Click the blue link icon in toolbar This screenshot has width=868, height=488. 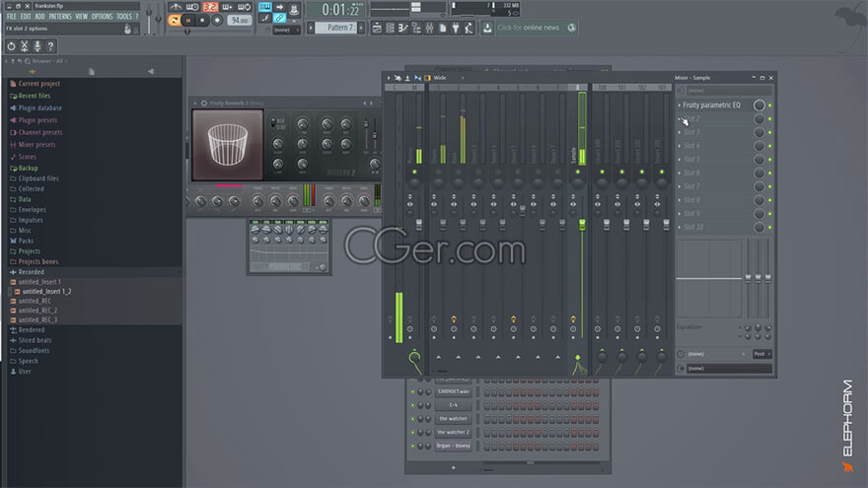(x=279, y=19)
